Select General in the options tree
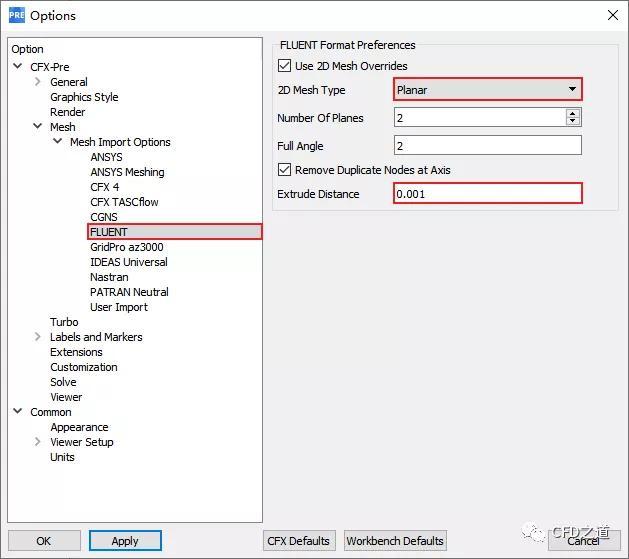 [x=69, y=82]
